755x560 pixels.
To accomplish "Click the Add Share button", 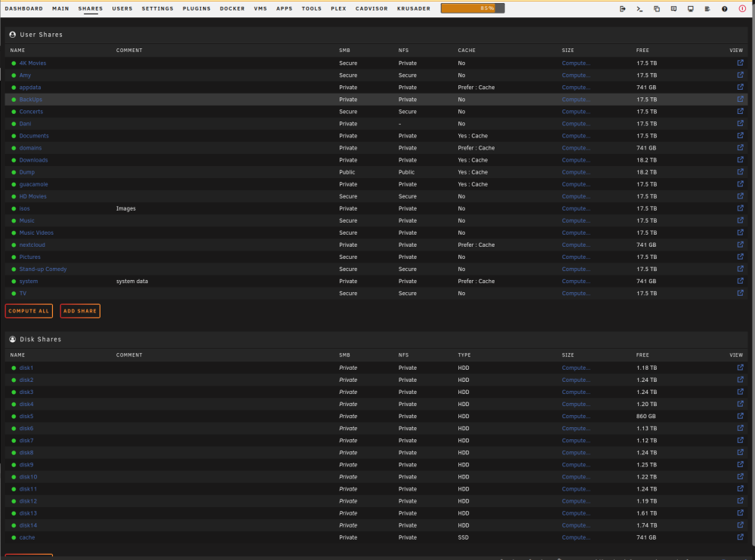I will [80, 311].
